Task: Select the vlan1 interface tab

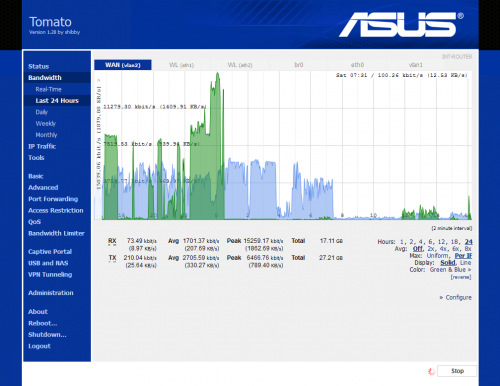Action: (416, 65)
